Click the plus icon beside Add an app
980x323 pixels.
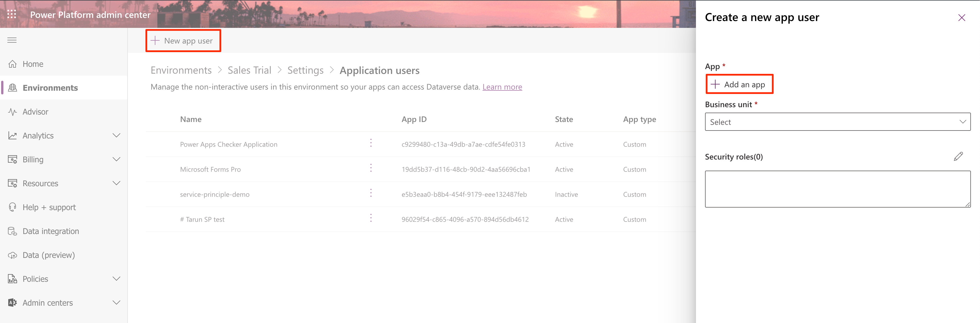pyautogui.click(x=715, y=84)
